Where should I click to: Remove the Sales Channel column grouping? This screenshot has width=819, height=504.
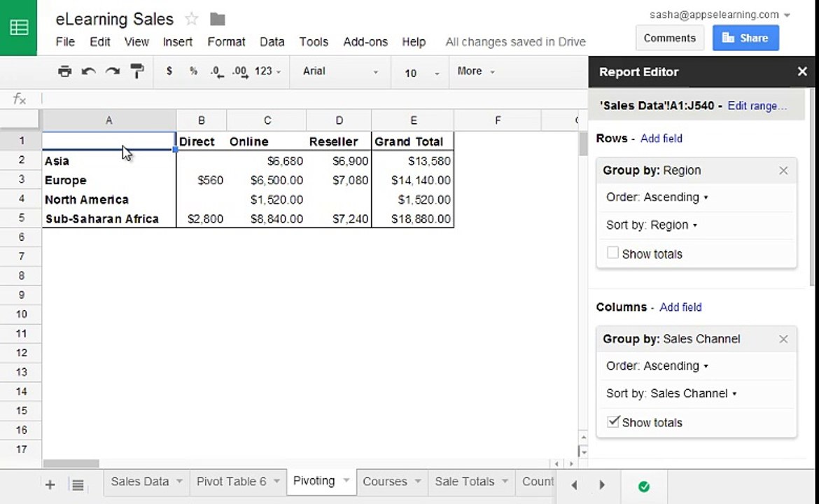[x=783, y=339]
